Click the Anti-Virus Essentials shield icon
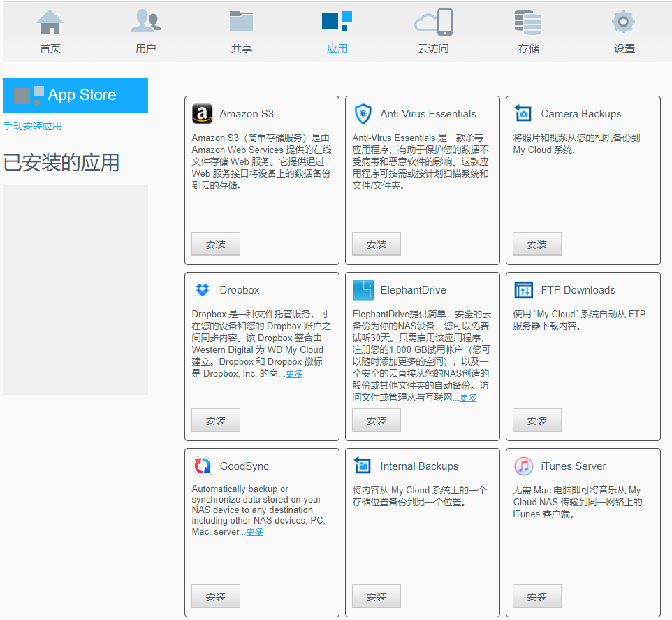The height and width of the screenshot is (620, 672). click(x=363, y=114)
